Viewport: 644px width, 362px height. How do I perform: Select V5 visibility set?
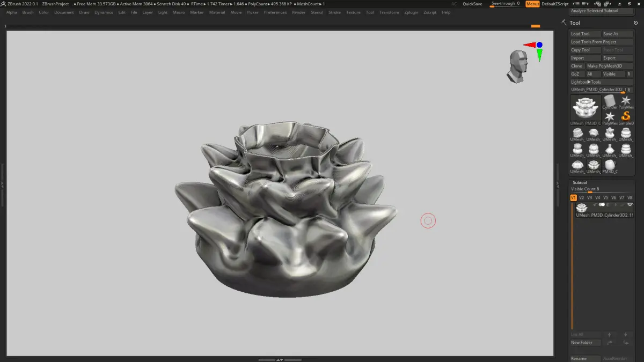606,198
